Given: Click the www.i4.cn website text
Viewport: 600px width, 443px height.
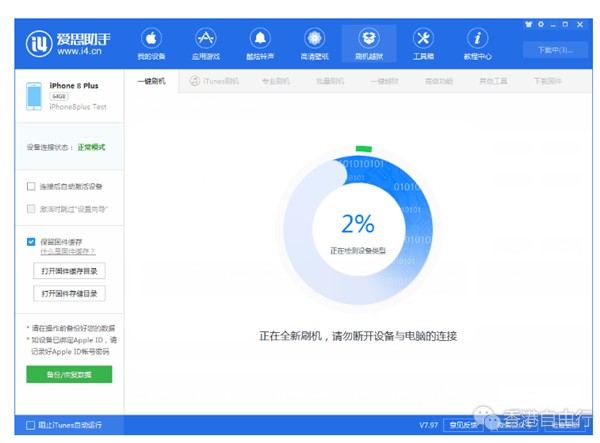Looking at the screenshot, I should pyautogui.click(x=80, y=50).
